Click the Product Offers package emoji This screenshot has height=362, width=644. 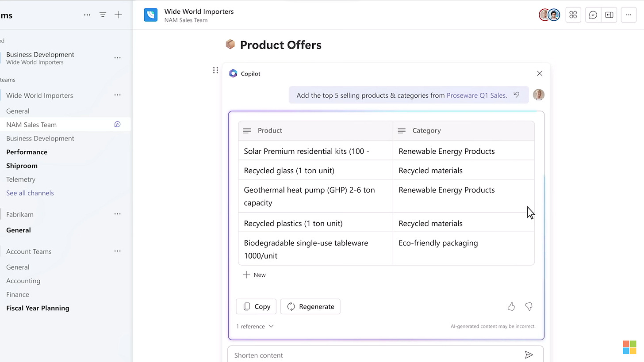point(230,44)
